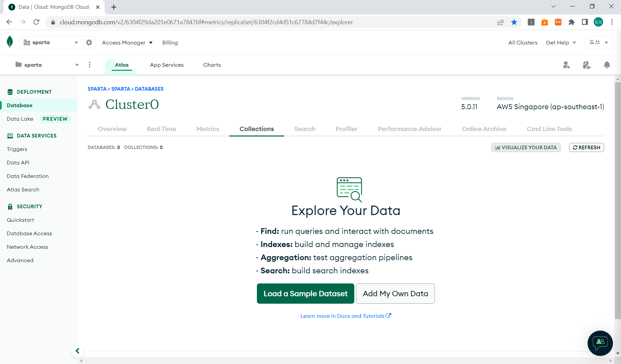
Task: Click the share page icon
Action: [x=501, y=22]
